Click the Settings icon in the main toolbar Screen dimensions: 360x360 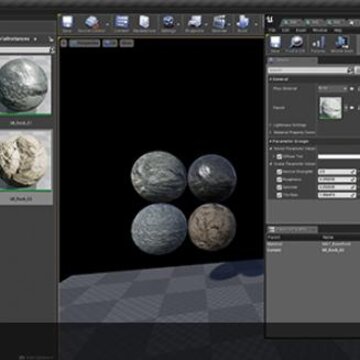point(168,22)
